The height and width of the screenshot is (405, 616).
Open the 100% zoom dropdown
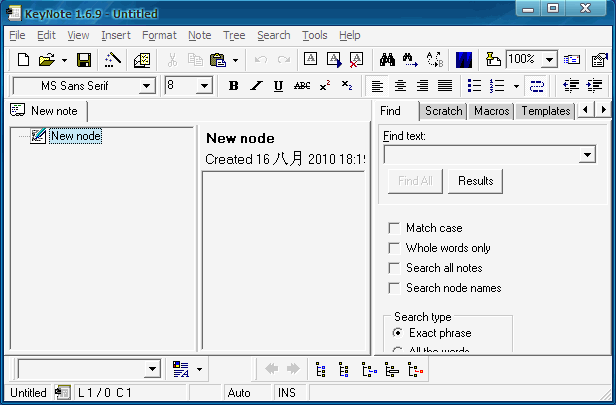pos(549,60)
